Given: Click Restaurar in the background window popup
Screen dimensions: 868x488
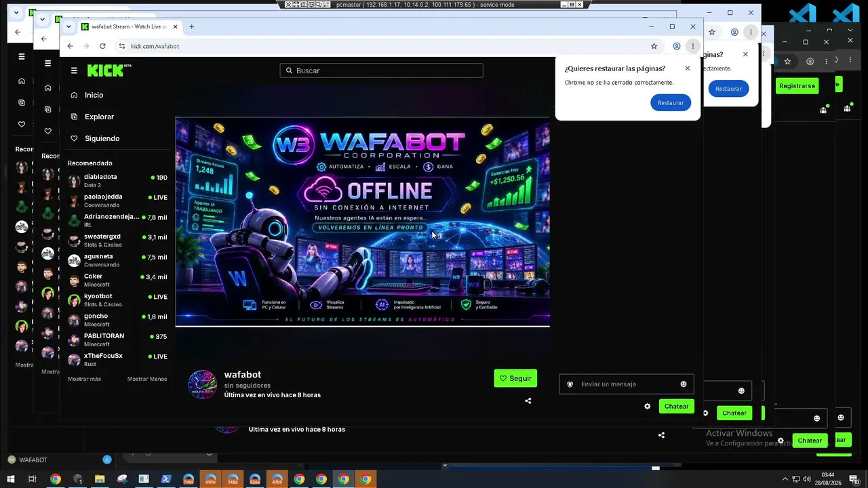Looking at the screenshot, I should 728,89.
